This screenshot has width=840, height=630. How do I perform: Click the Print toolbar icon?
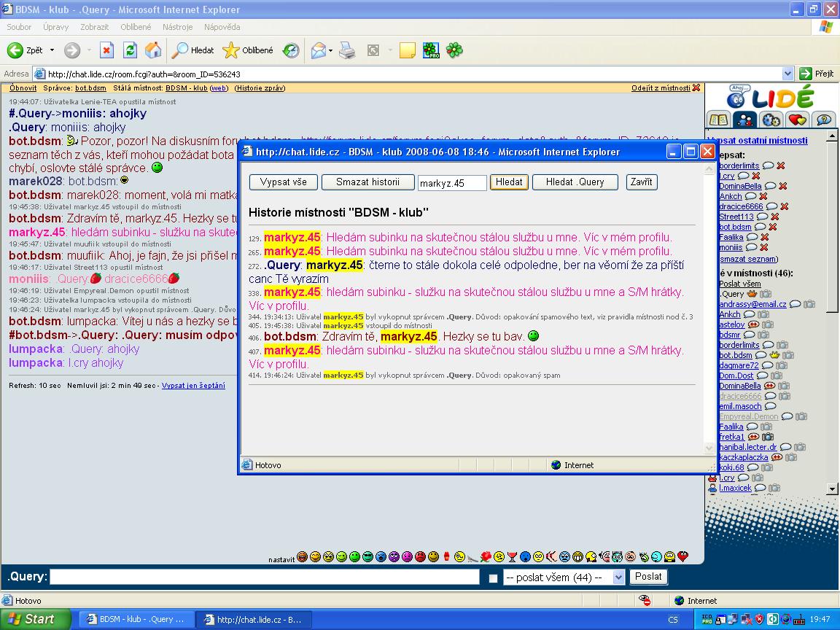(x=347, y=50)
